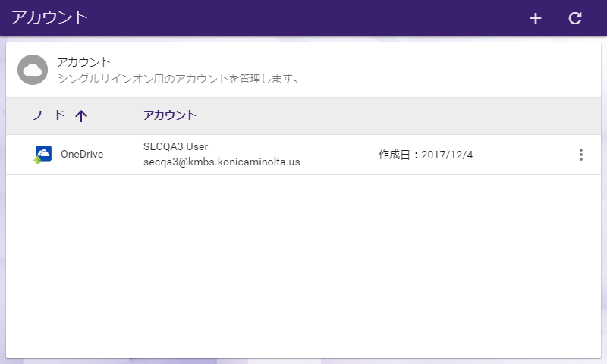Select the OneDrive node name
Image resolution: width=607 pixels, height=364 pixels.
click(x=82, y=155)
